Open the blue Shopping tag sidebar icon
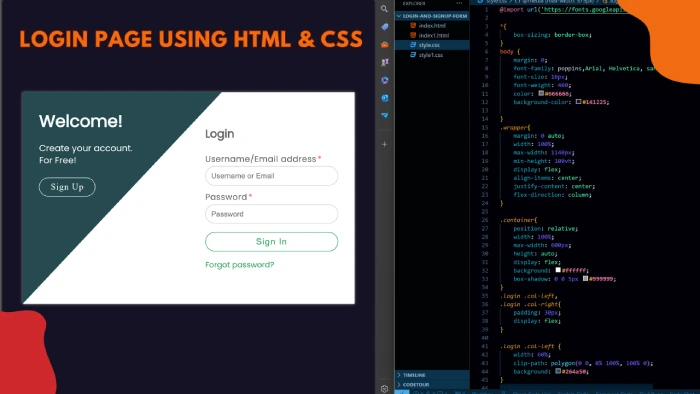Viewport: 700px width, 394px height. point(384,27)
